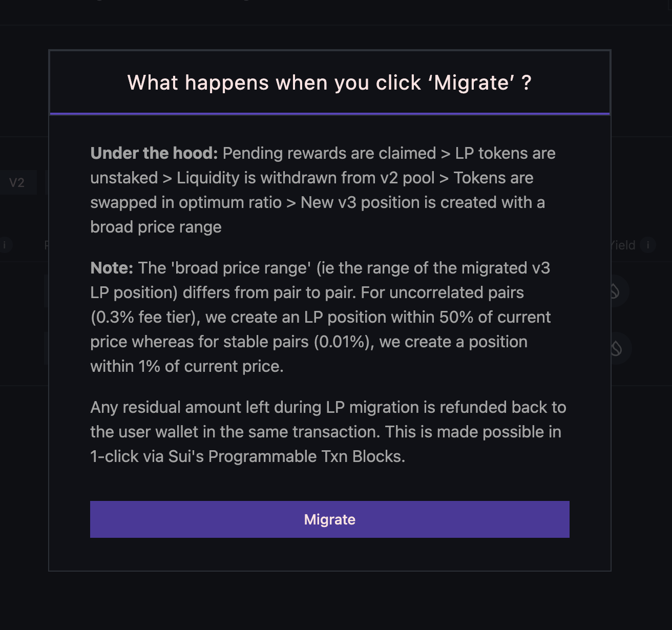Click the purple divider under the dialog title
672x630 pixels.
[329, 113]
